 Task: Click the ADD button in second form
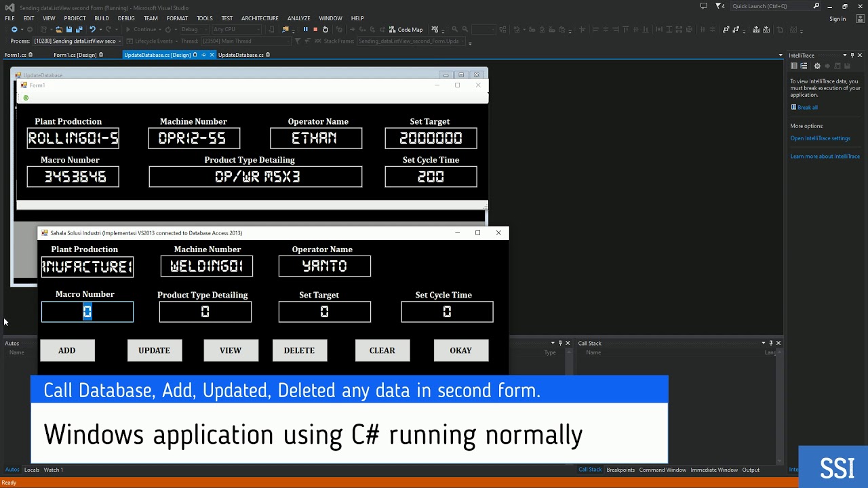pyautogui.click(x=67, y=350)
